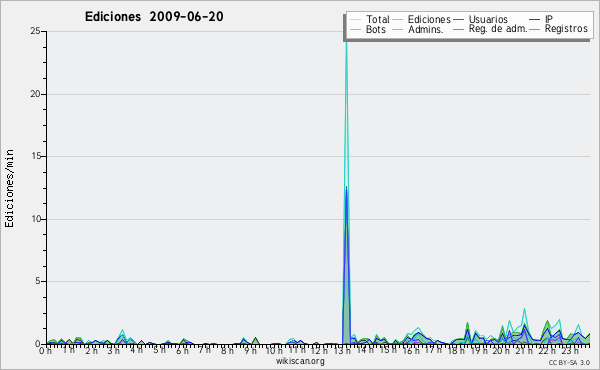Click the y-axis label "Ediciones/min"
Screen dimensions: 600x370
coord(9,188)
